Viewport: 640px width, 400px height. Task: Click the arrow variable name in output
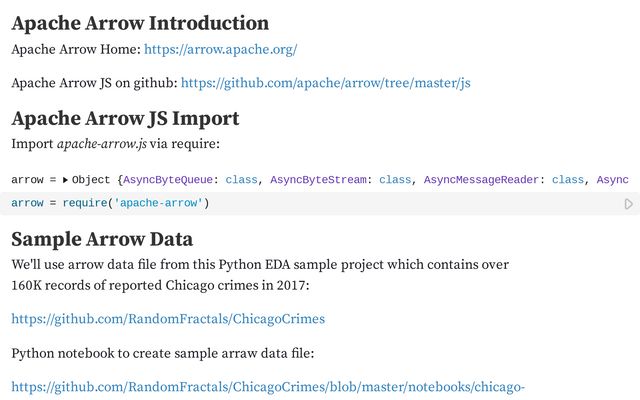pos(27,180)
